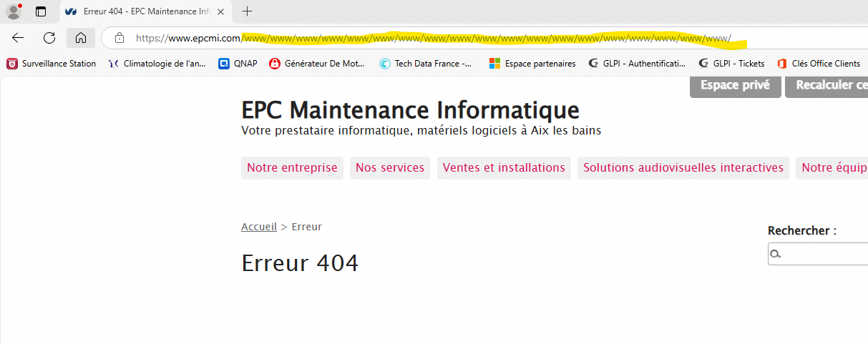The height and width of the screenshot is (344, 868).
Task: Click the browser Back arrow button
Action: pos(18,38)
